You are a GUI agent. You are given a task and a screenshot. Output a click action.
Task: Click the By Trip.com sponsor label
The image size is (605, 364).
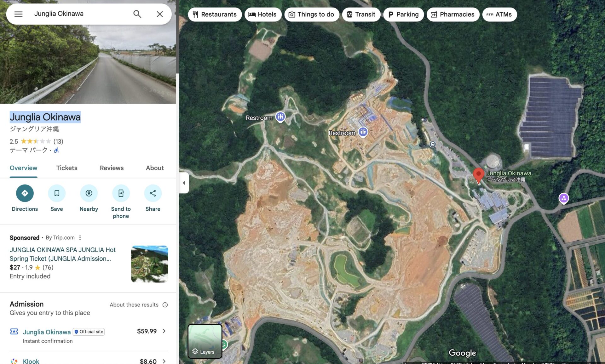click(x=60, y=238)
